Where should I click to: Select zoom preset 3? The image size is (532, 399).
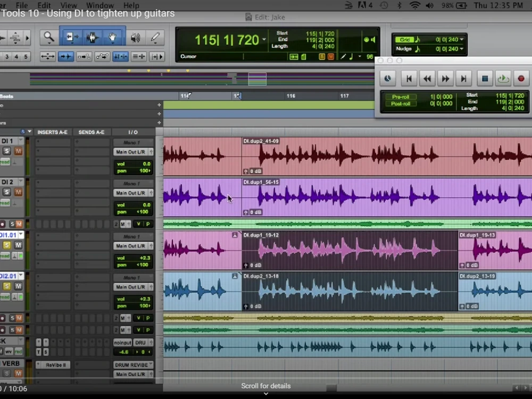[7, 56]
